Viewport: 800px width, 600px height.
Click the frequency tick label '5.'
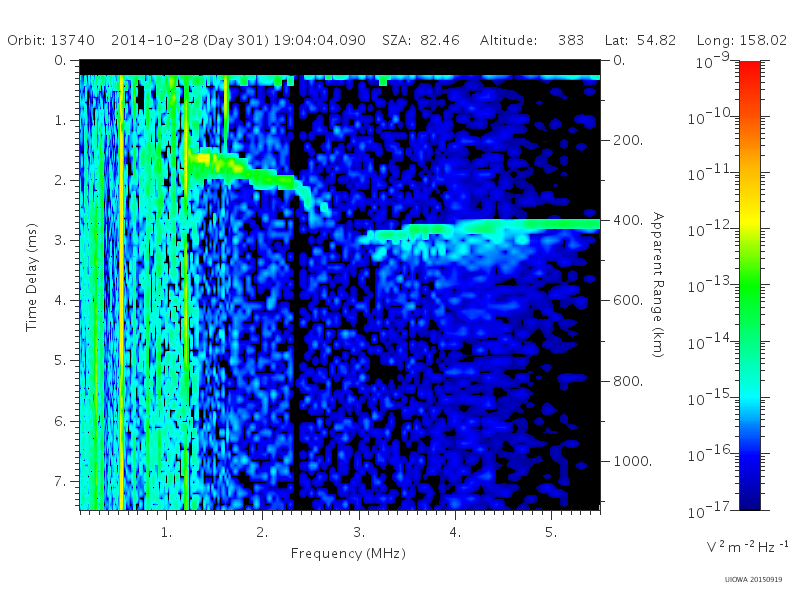click(x=551, y=532)
